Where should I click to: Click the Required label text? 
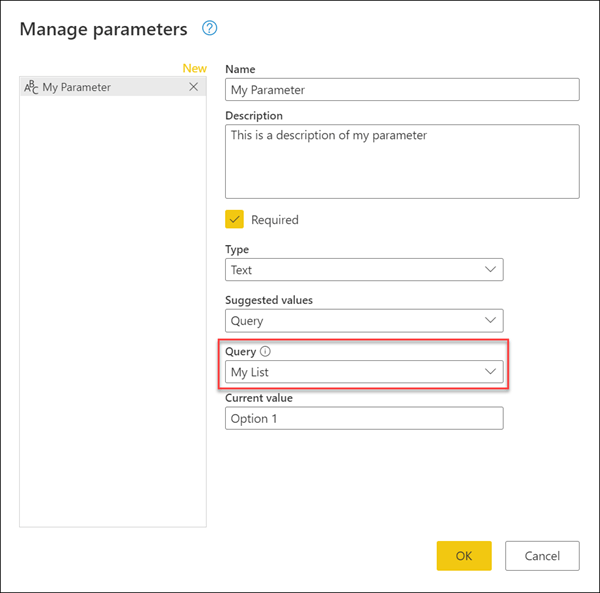click(x=275, y=220)
